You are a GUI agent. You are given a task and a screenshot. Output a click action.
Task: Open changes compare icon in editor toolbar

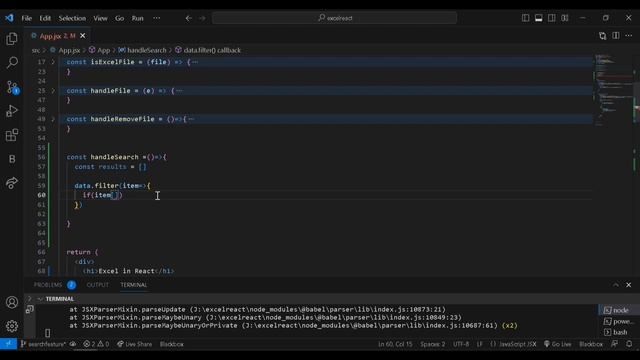[602, 36]
